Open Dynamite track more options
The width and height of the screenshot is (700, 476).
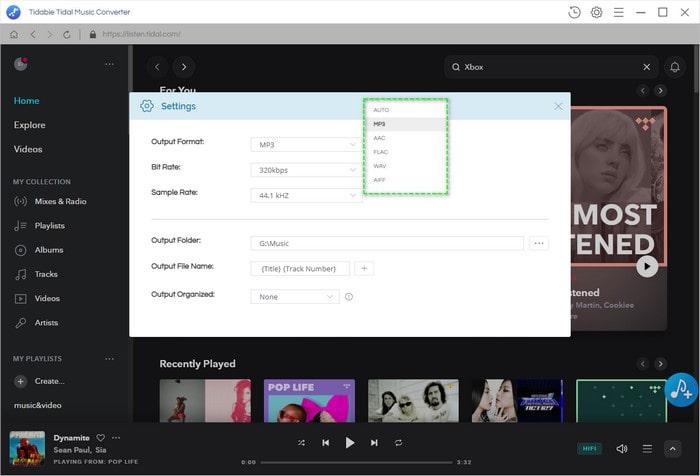[x=116, y=438]
